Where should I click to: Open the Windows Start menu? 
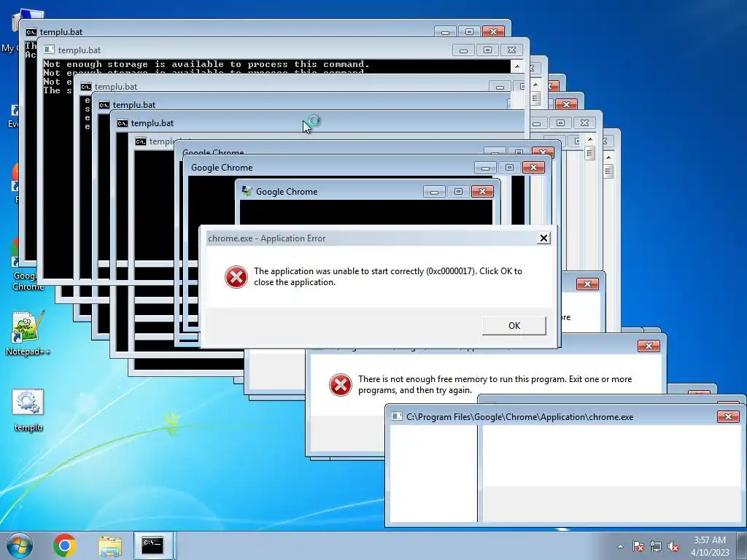click(x=20, y=545)
